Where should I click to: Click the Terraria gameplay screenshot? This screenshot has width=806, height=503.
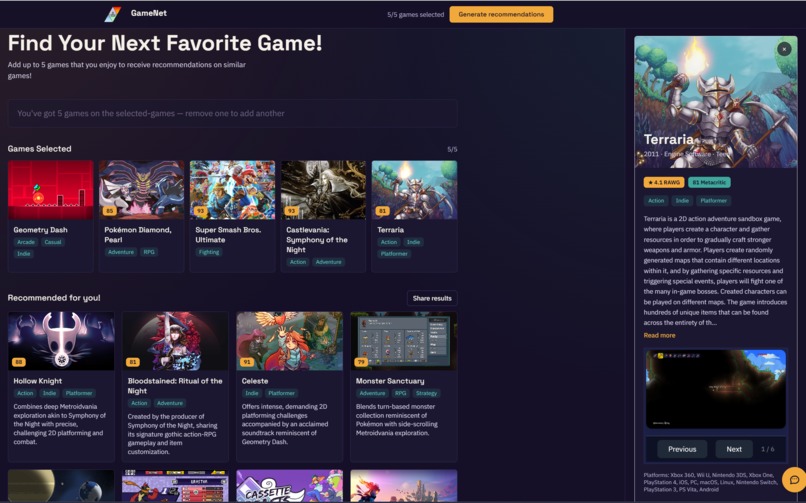click(x=716, y=389)
